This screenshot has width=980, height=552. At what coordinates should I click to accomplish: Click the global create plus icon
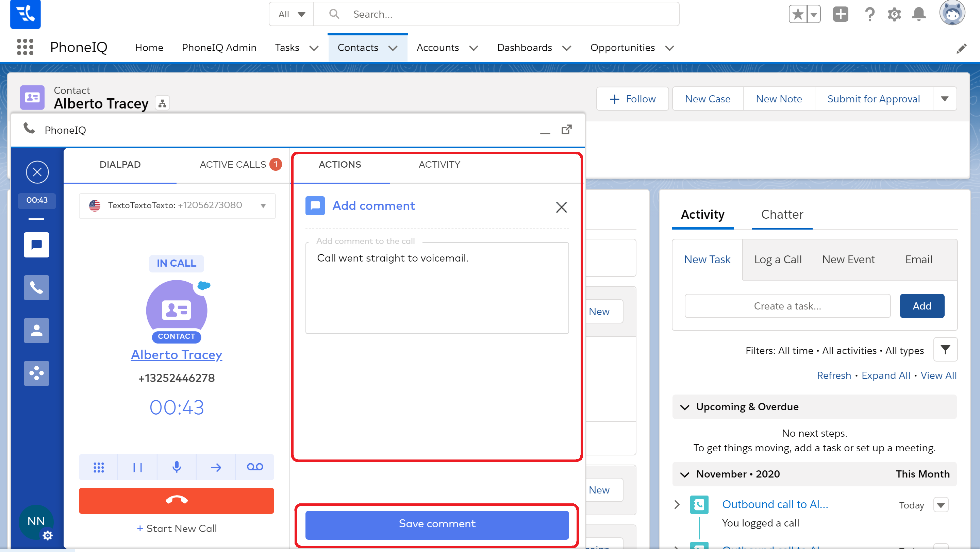point(841,15)
